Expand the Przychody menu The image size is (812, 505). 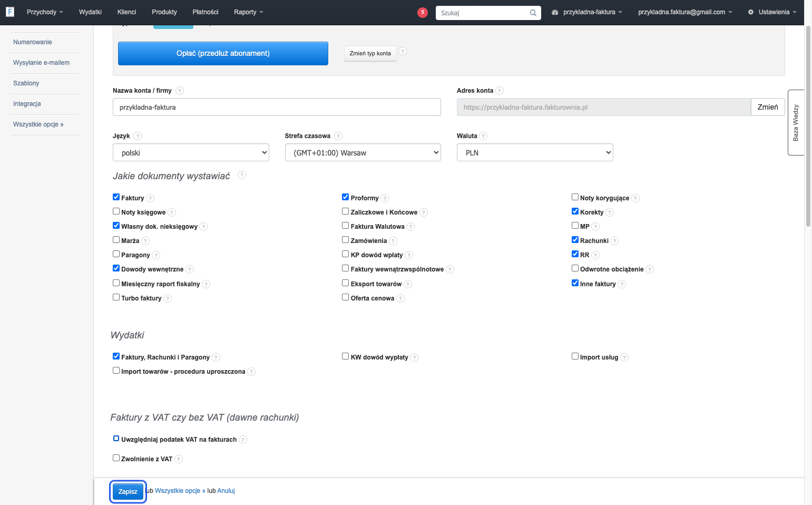(x=45, y=12)
